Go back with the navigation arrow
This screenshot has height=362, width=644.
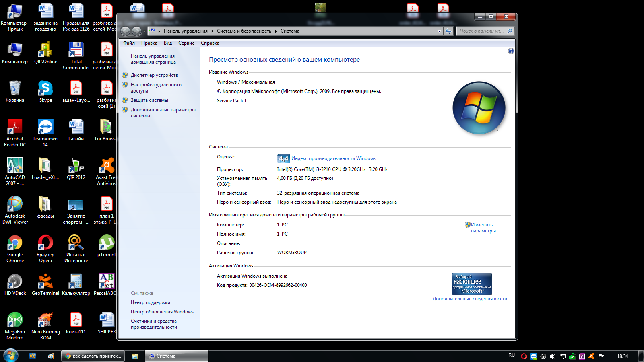[126, 31]
